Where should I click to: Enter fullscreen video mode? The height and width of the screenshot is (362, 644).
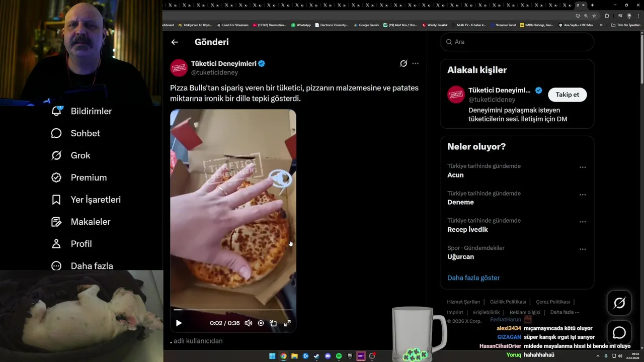(287, 323)
